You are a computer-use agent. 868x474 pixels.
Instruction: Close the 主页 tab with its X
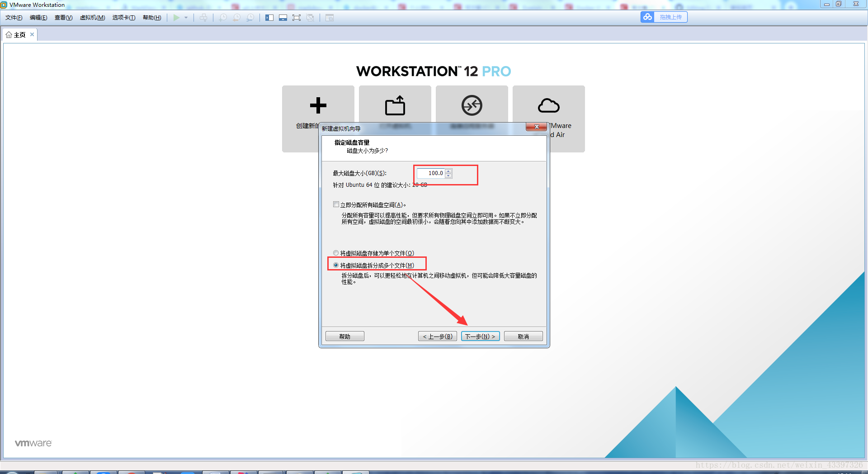[32, 34]
